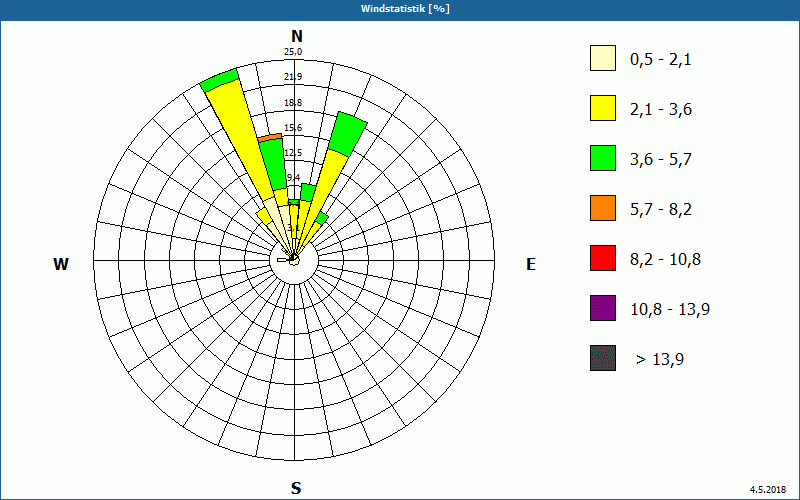Click the legend label "> 13,9"
Viewport: 800px width, 500px height.
tap(660, 360)
